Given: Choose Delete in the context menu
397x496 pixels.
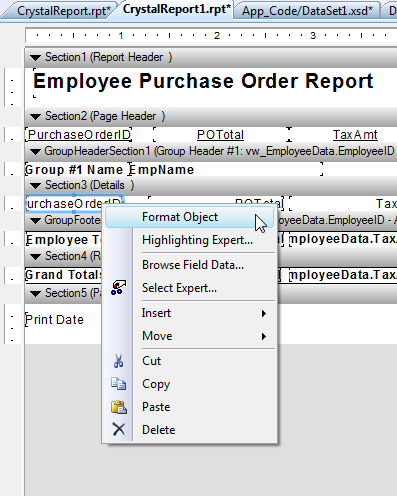Looking at the screenshot, I should 159,430.
